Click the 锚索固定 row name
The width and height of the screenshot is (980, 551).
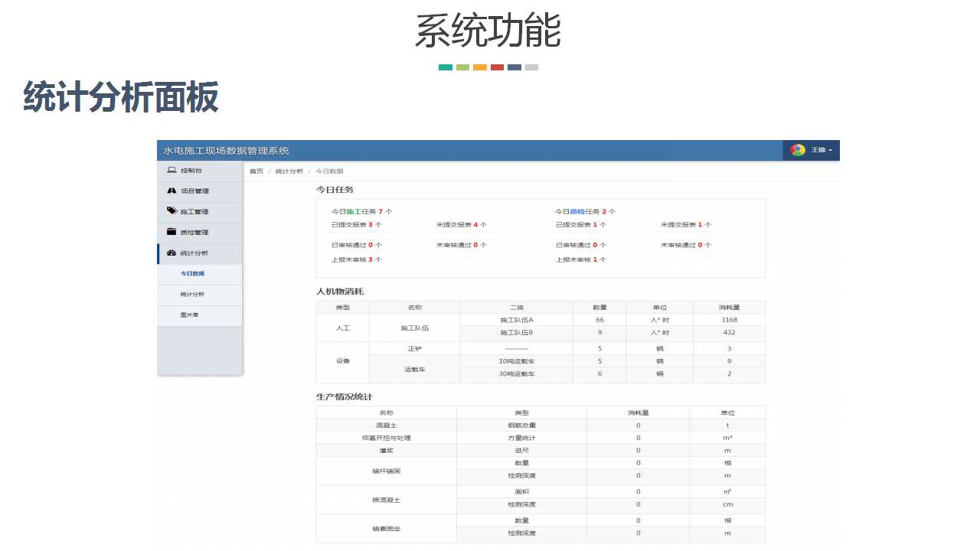click(386, 528)
